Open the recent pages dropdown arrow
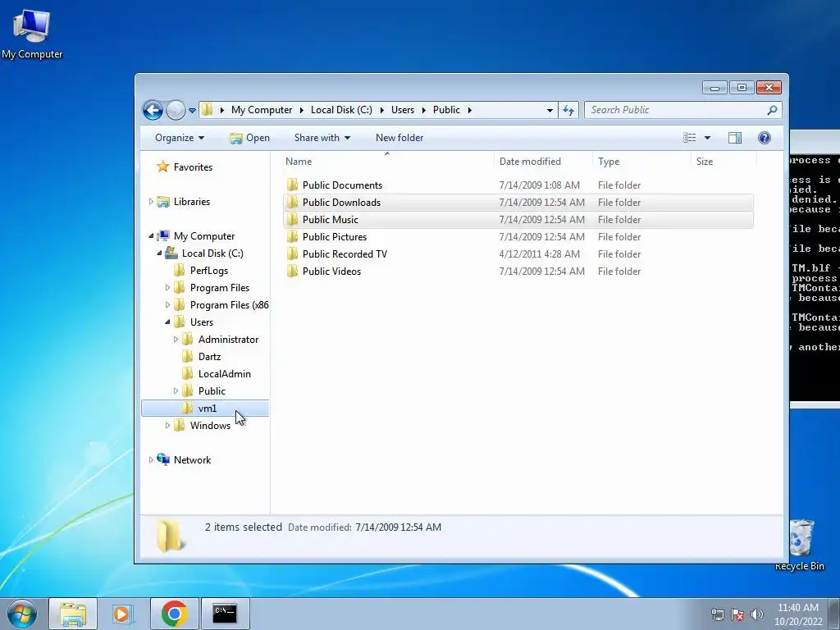The width and height of the screenshot is (840, 630). [192, 111]
